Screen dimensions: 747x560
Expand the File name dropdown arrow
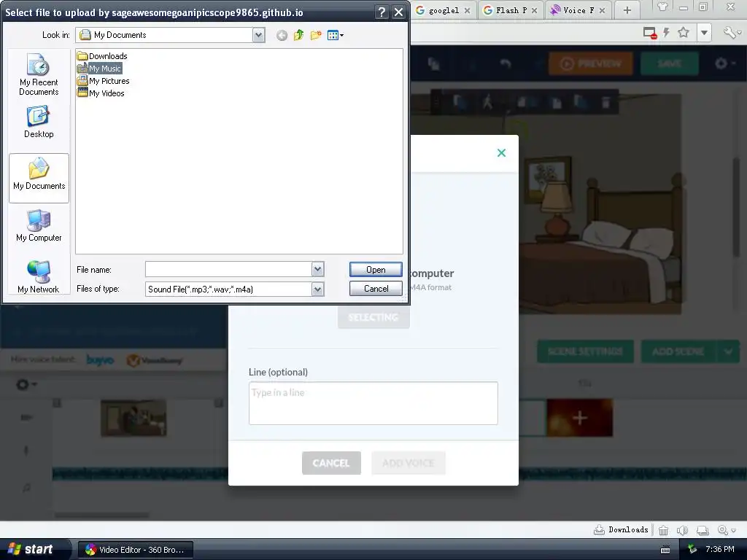[x=318, y=270]
